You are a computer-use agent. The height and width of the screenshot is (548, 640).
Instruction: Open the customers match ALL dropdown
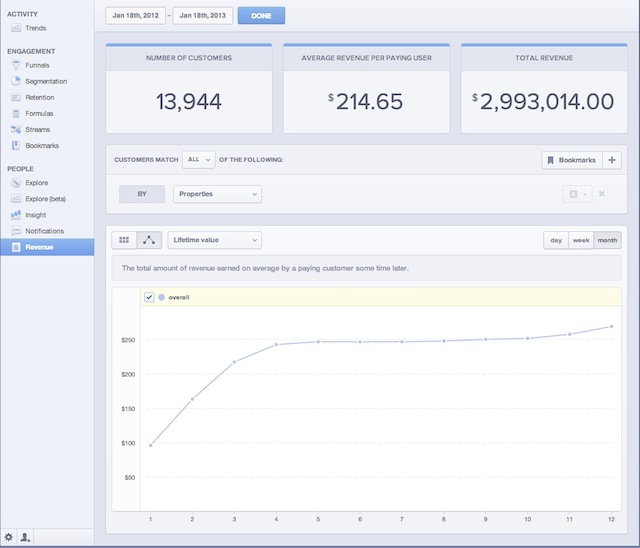[x=200, y=160]
